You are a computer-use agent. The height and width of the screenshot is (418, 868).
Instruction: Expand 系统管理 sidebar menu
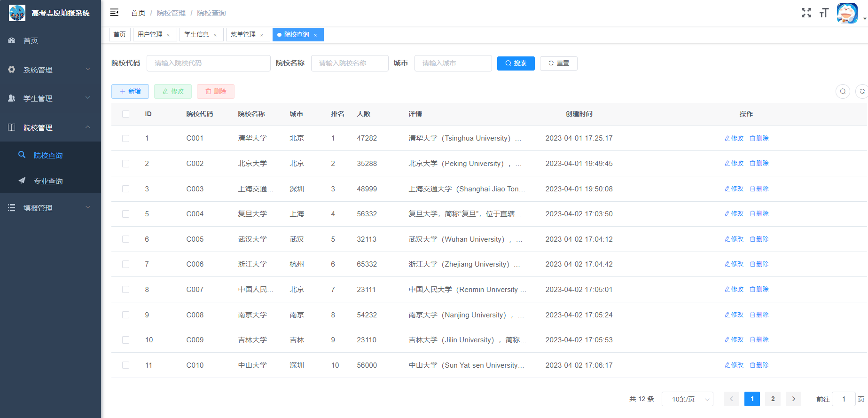tap(50, 70)
